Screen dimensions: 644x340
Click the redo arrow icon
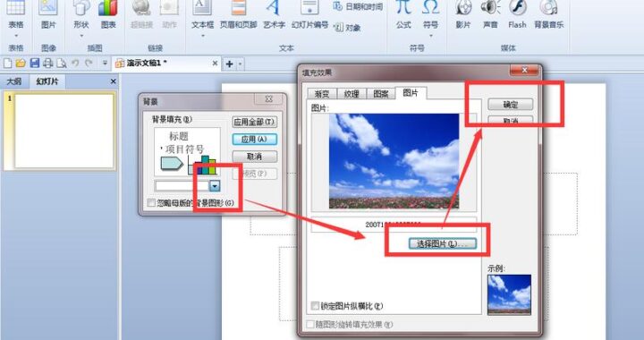pos(89,64)
